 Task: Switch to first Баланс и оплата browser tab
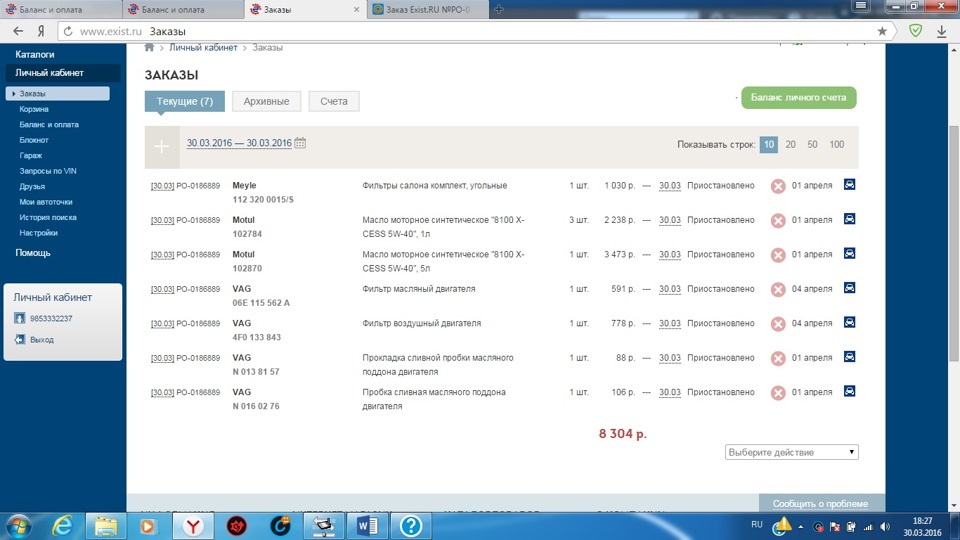point(61,10)
